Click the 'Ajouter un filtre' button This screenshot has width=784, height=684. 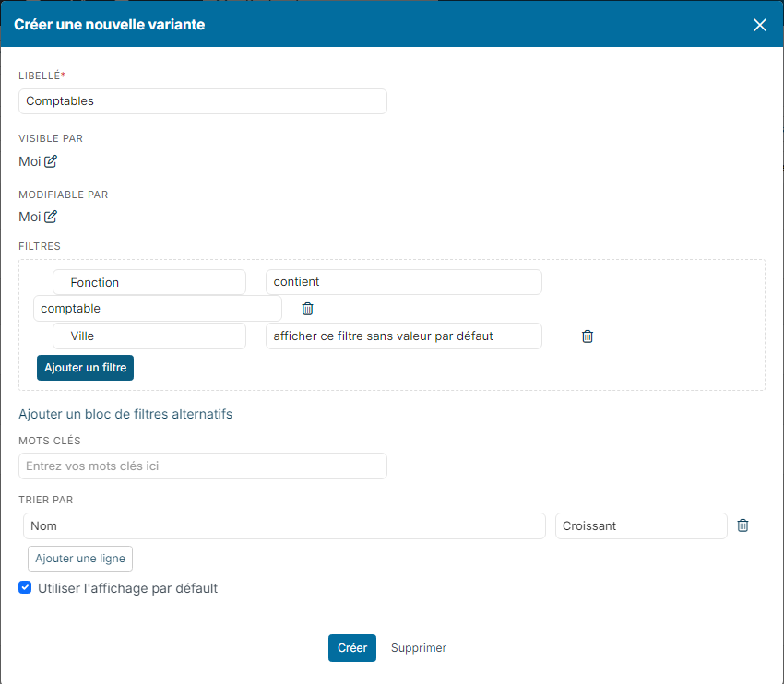pyautogui.click(x=86, y=368)
